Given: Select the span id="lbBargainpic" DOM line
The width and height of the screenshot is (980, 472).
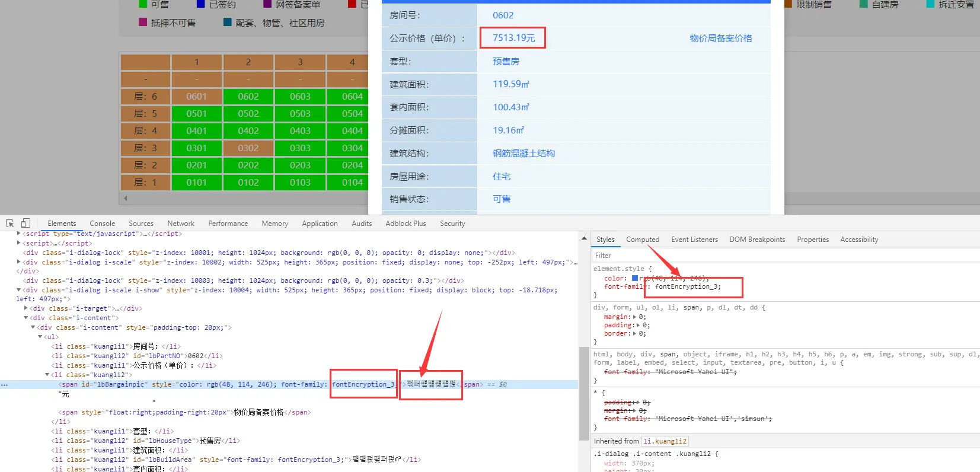Looking at the screenshot, I should 289,384.
